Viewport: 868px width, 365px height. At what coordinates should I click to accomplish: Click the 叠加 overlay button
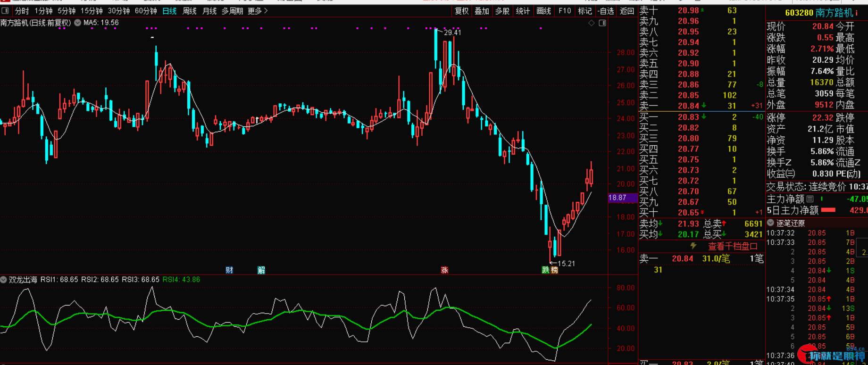coord(482,11)
